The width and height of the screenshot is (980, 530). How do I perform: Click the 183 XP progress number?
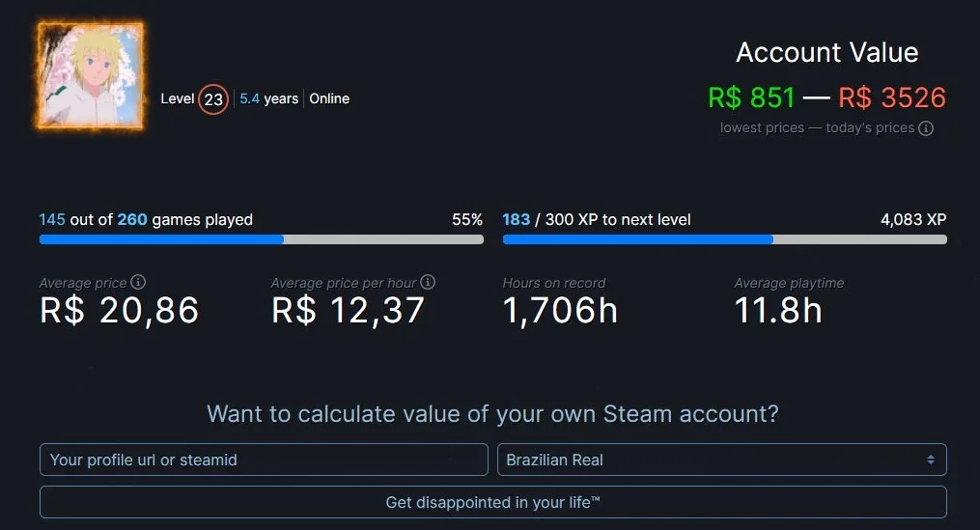point(517,219)
